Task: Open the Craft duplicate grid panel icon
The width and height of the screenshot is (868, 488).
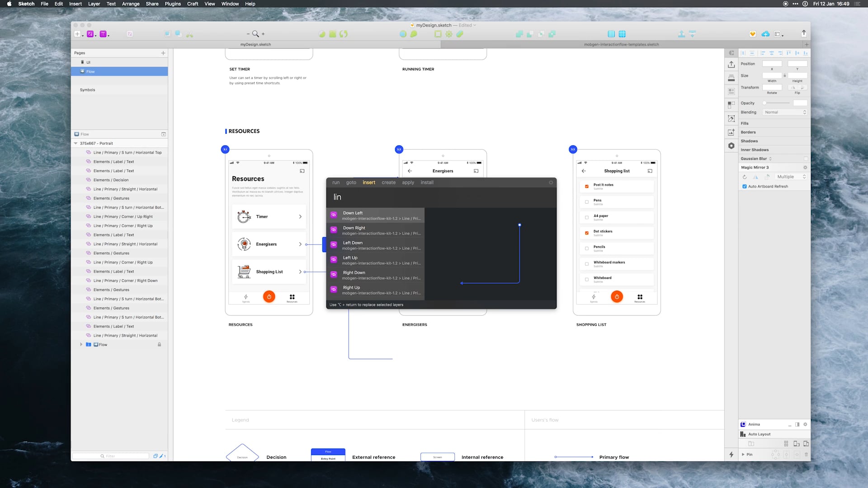Action: [x=731, y=105]
